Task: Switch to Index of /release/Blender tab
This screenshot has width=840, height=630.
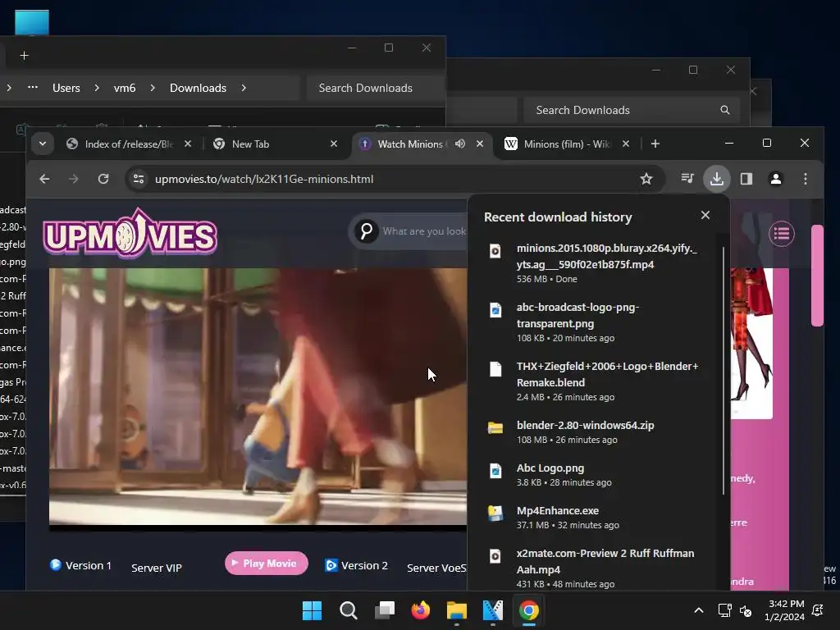Action: click(129, 144)
